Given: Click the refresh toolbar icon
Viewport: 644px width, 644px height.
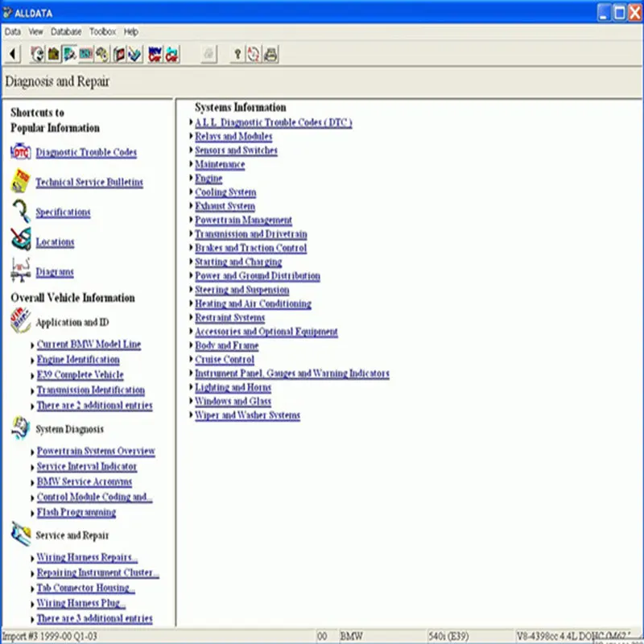Looking at the screenshot, I should [253, 54].
